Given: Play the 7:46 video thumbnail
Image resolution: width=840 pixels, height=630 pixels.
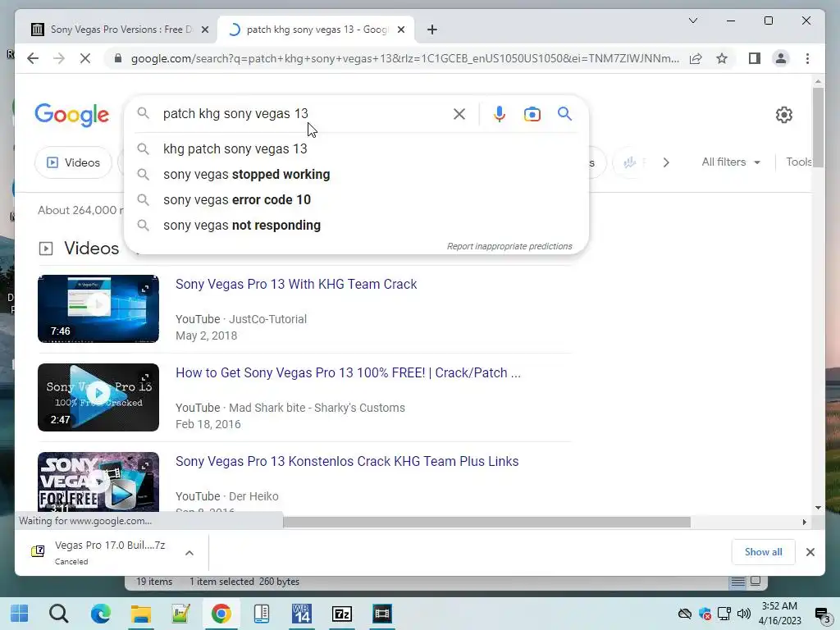Looking at the screenshot, I should [x=98, y=308].
